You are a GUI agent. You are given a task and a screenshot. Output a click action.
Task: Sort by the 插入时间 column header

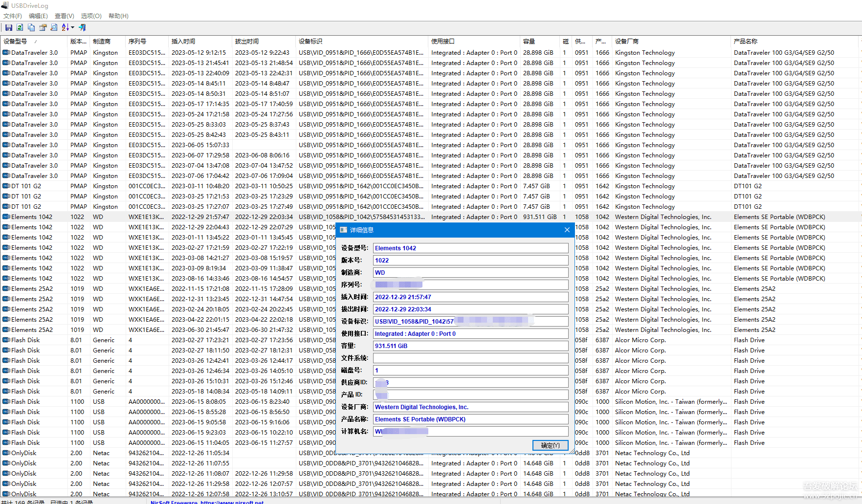click(183, 42)
